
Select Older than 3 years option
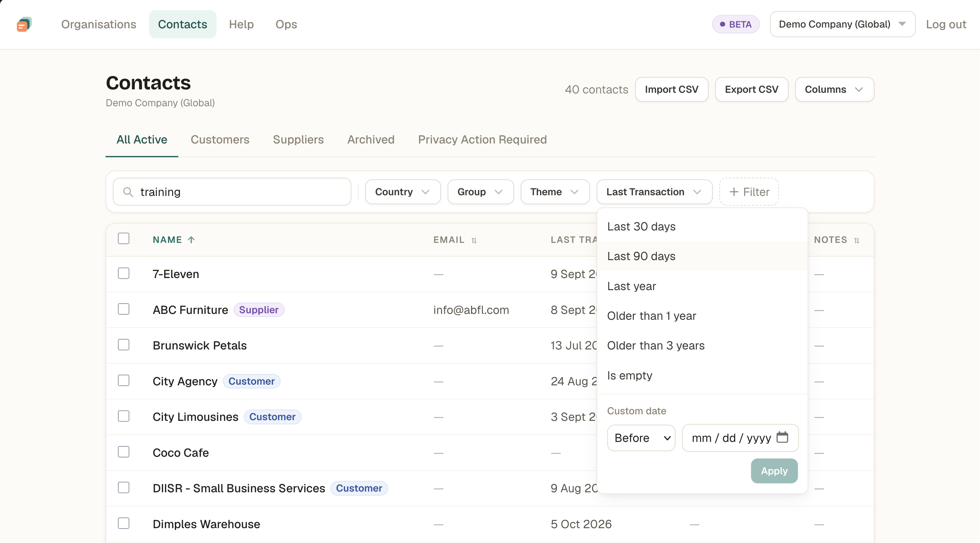coord(702,346)
